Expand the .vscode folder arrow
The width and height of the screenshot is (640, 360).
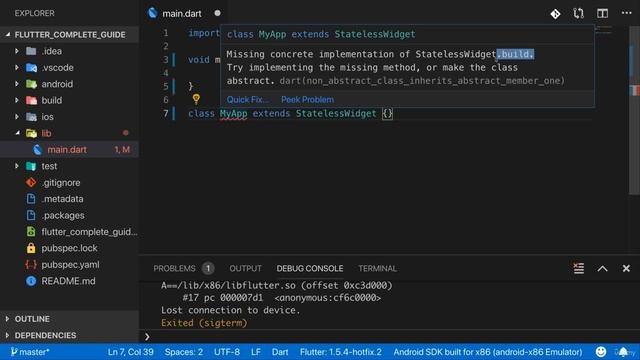click(17, 67)
